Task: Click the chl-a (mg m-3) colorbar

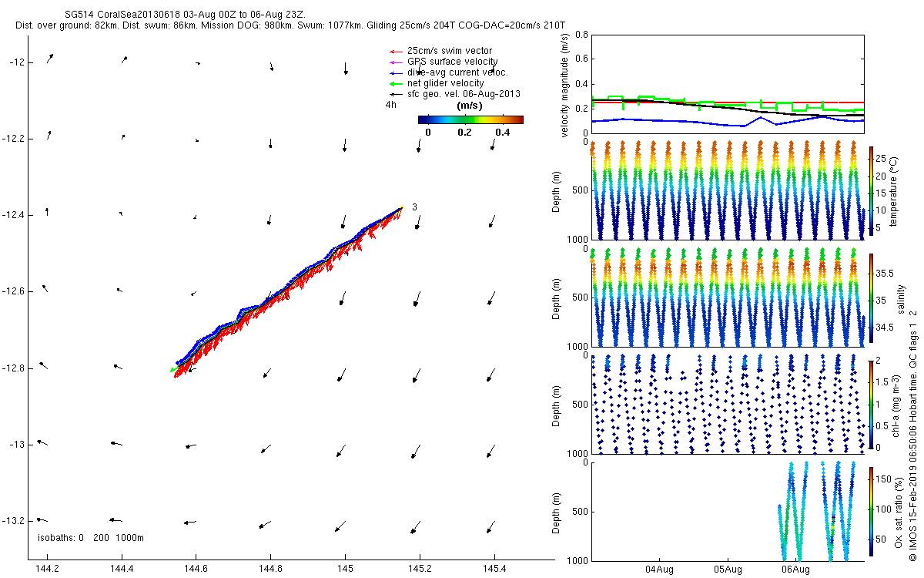Action: pos(871,404)
